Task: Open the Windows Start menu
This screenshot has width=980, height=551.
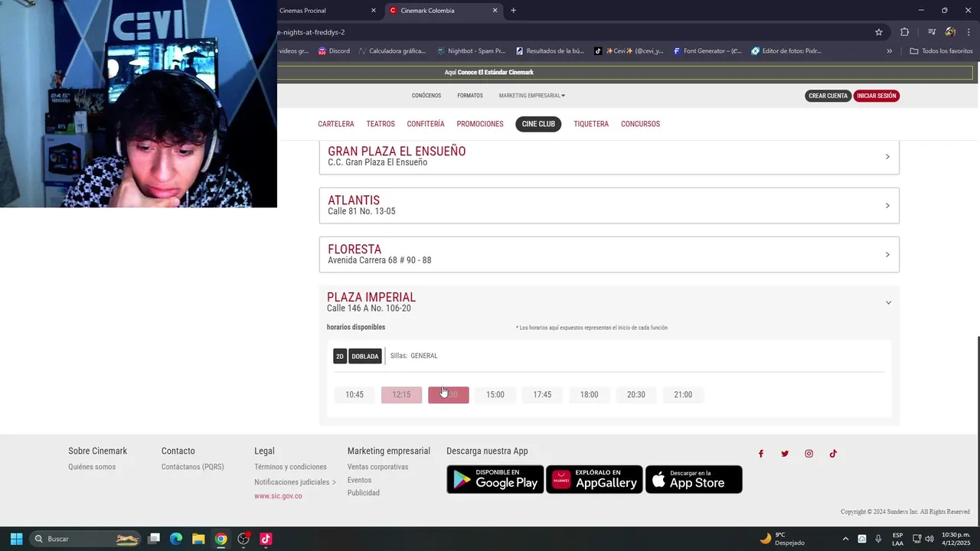Action: tap(16, 539)
